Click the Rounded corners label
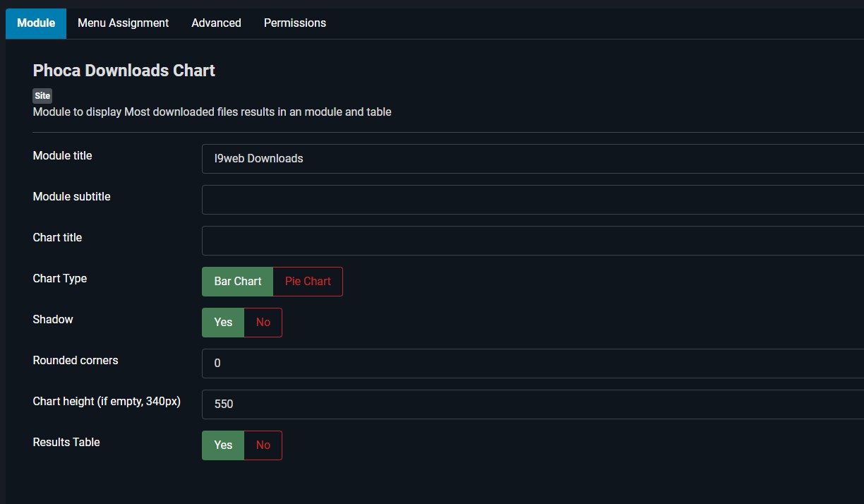 (76, 361)
